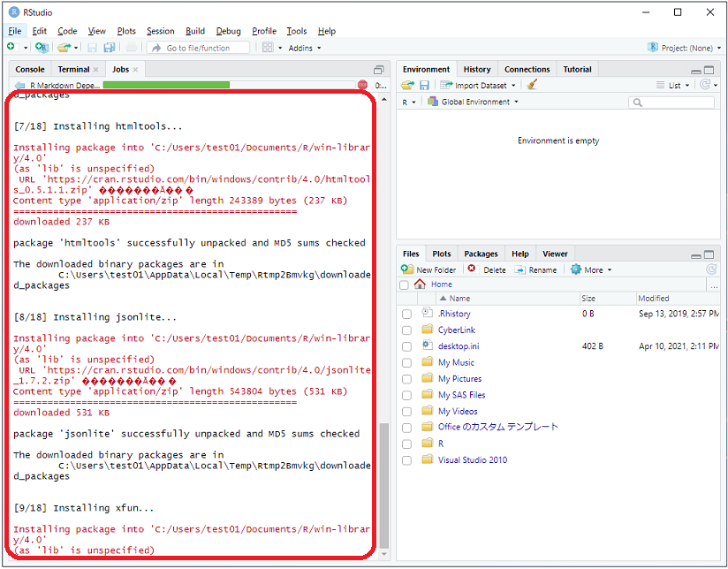Open the CyberLink folder link
The height and width of the screenshot is (569, 728).
(x=457, y=330)
